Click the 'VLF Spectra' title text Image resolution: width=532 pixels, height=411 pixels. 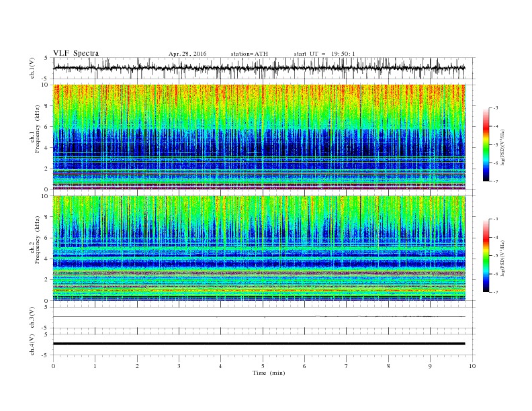coord(76,53)
